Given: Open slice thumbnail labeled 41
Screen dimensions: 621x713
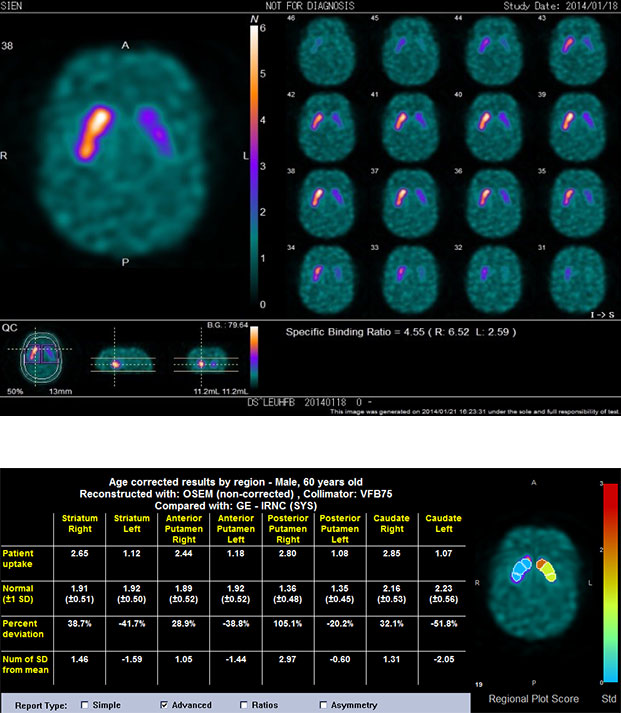Looking at the screenshot, I should (411, 128).
